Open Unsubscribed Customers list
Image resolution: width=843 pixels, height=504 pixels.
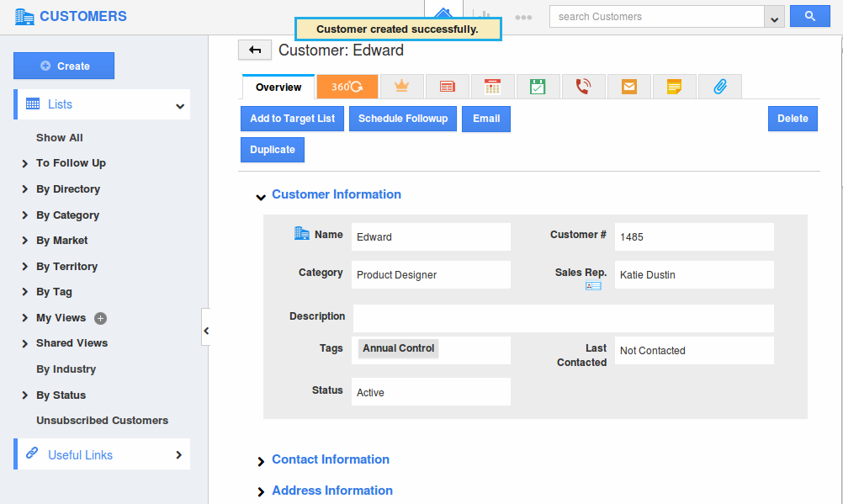coord(102,421)
